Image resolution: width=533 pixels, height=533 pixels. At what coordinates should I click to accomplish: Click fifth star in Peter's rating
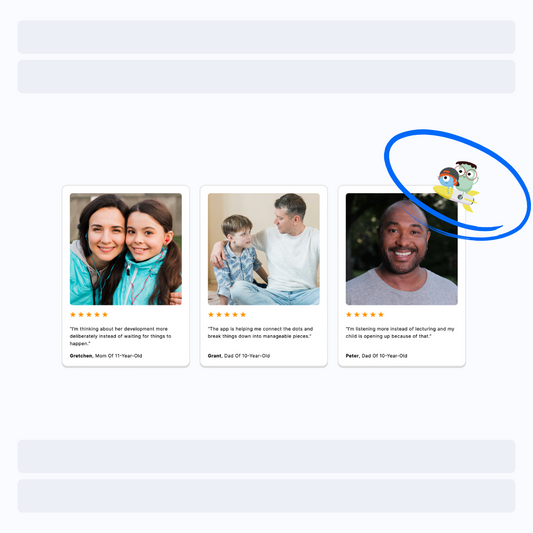pyautogui.click(x=381, y=314)
